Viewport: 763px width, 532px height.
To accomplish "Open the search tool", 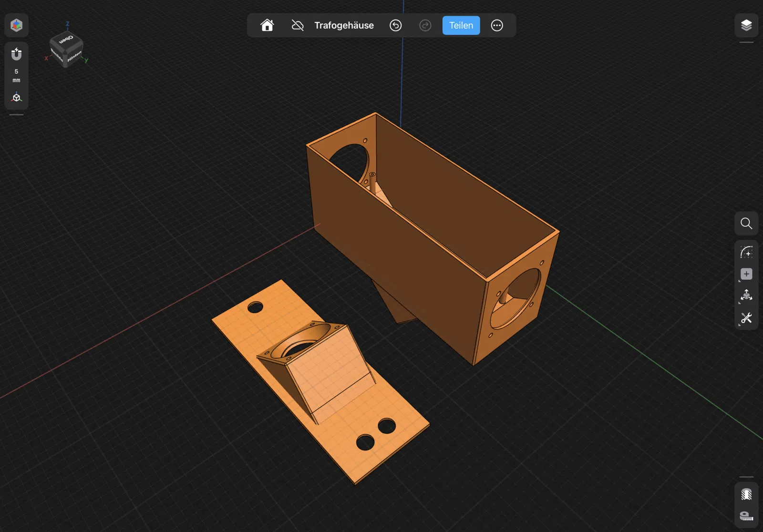I will coord(746,223).
